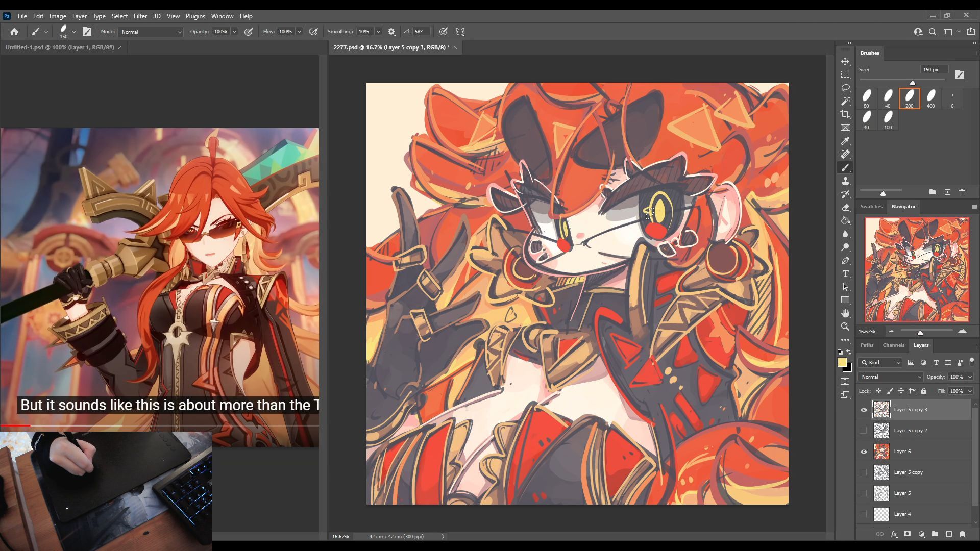
Task: Adjust the brush Size slider
Action: click(912, 83)
